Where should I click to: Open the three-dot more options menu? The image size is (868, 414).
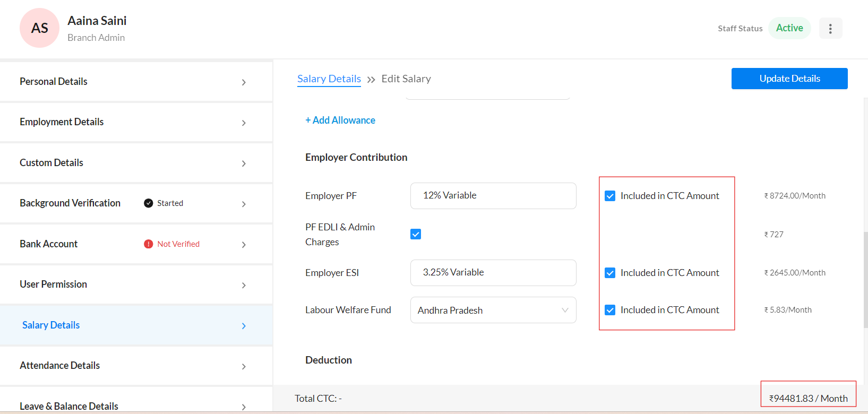pyautogui.click(x=830, y=28)
